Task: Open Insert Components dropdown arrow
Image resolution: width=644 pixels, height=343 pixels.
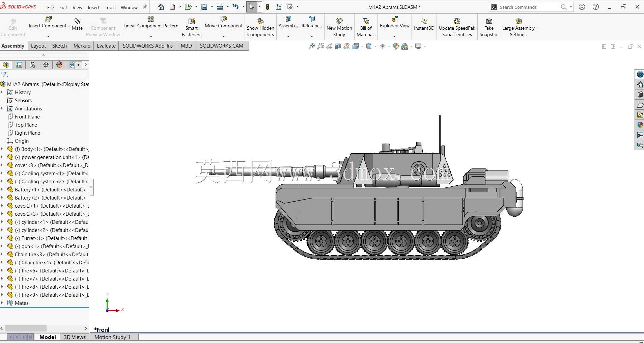Action: pyautogui.click(x=48, y=36)
